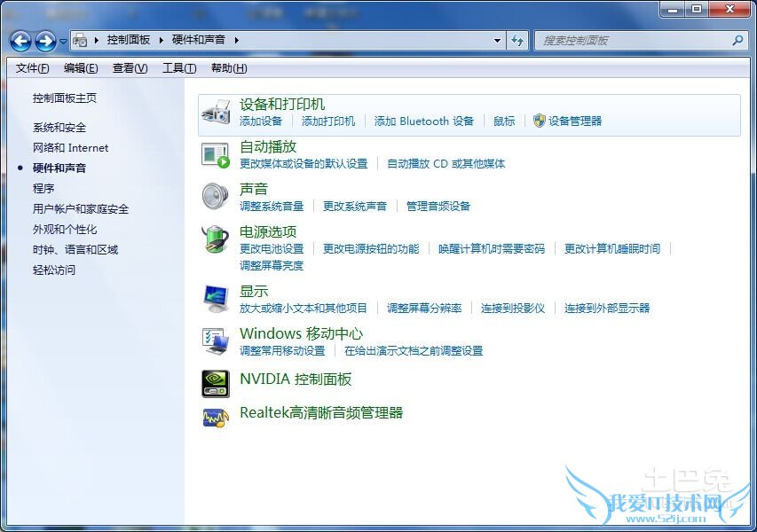Click 更改系统声音 link
Viewport: 757px width, 532px height.
[x=355, y=207]
